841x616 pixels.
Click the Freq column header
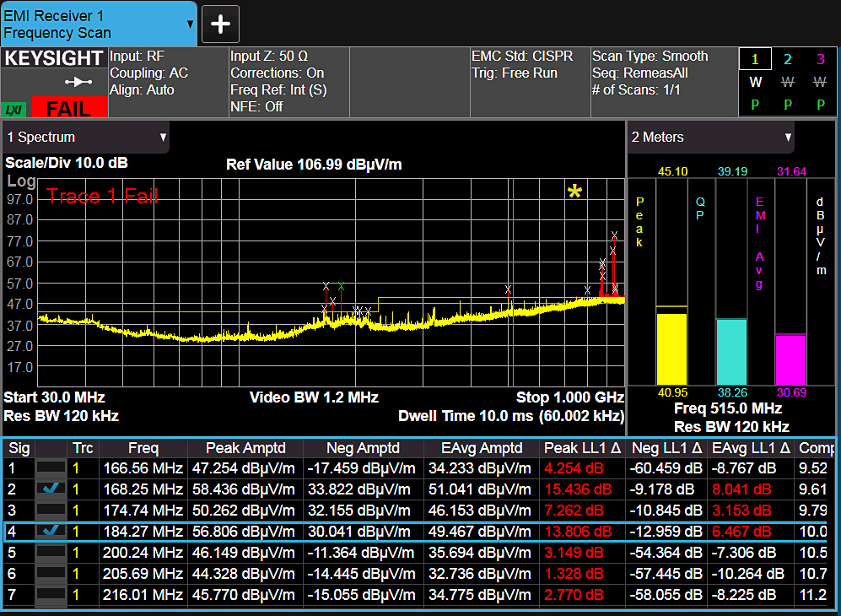tap(143, 448)
